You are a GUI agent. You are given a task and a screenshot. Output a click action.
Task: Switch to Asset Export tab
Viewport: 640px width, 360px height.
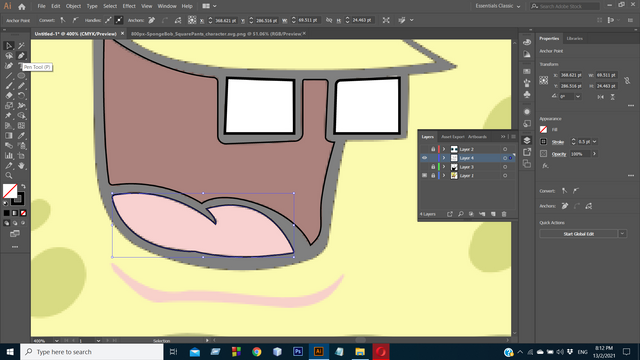[453, 137]
